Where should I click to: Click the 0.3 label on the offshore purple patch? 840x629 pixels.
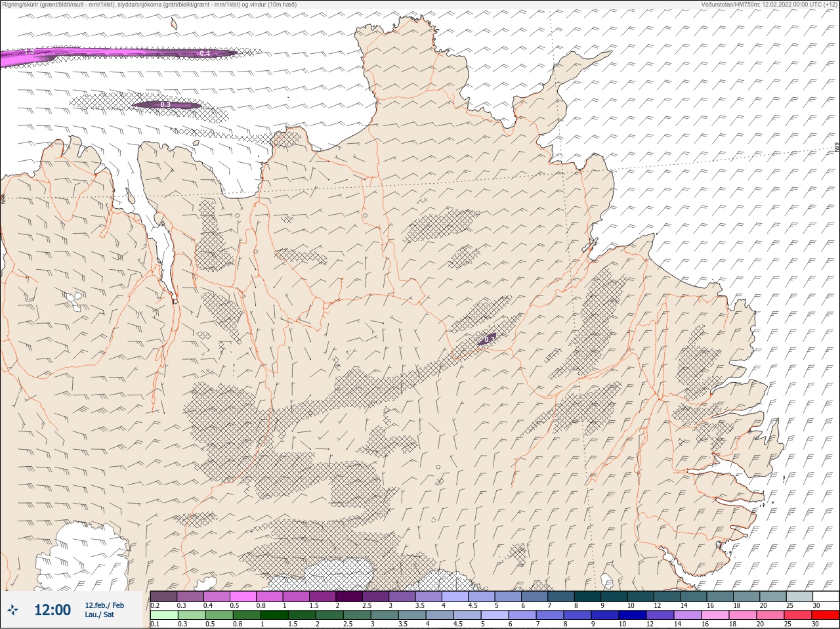165,104
